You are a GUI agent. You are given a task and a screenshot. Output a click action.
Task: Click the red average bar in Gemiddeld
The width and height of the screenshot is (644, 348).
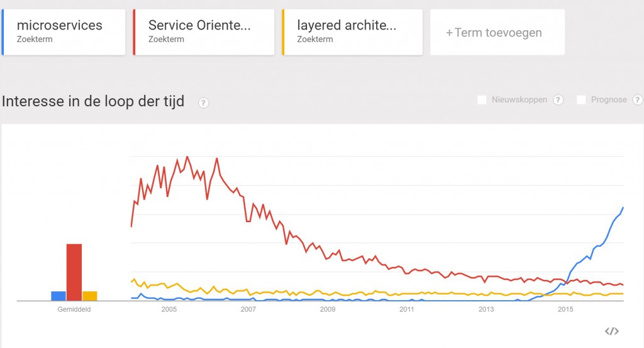click(74, 272)
